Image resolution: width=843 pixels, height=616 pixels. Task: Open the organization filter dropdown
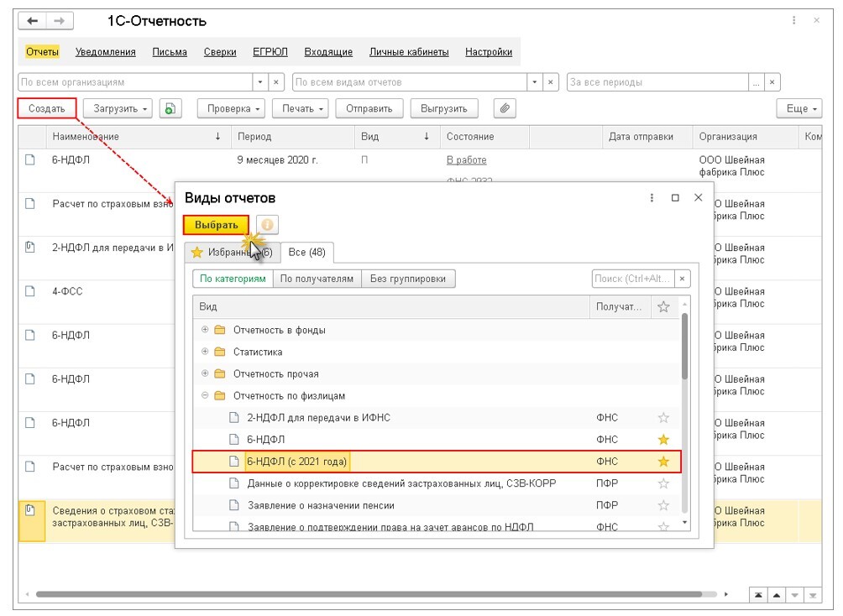pyautogui.click(x=260, y=82)
